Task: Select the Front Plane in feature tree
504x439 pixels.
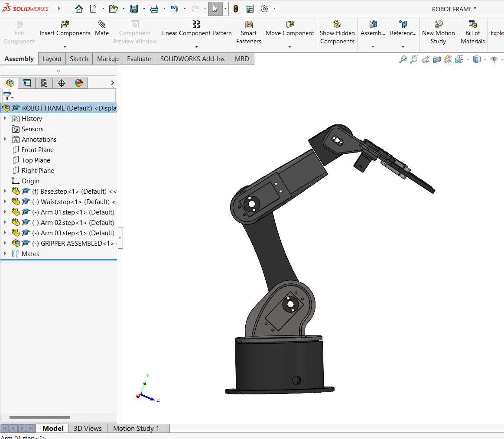Action: click(x=38, y=150)
